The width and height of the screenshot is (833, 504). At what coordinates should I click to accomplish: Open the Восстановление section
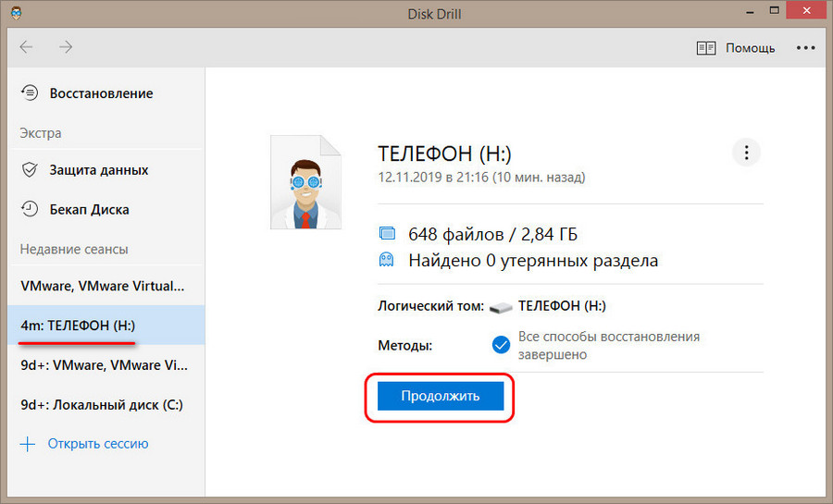click(101, 93)
